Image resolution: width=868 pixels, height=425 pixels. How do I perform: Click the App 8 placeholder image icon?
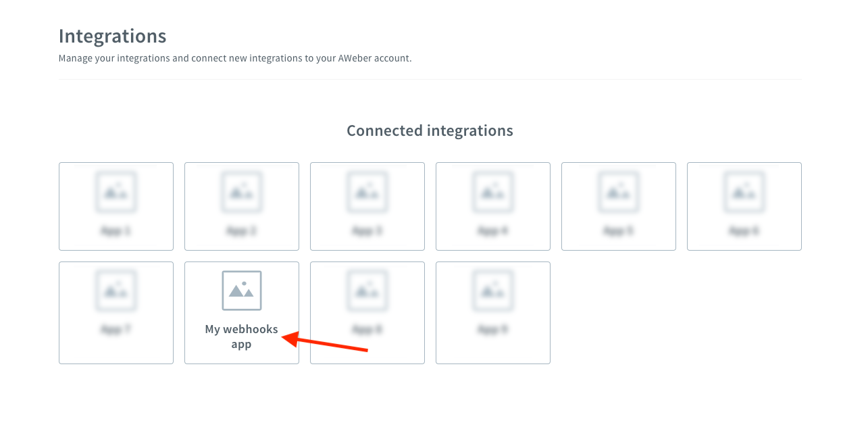(x=367, y=291)
